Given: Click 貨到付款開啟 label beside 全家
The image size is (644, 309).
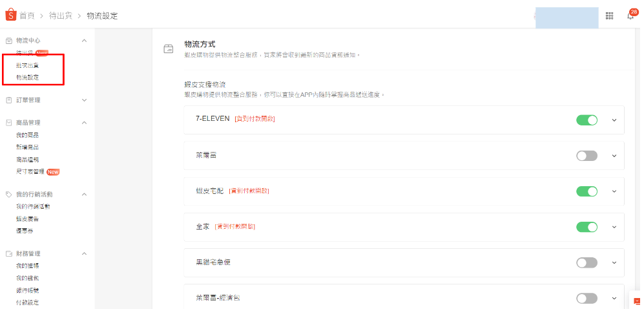Looking at the screenshot, I should click(x=235, y=227).
